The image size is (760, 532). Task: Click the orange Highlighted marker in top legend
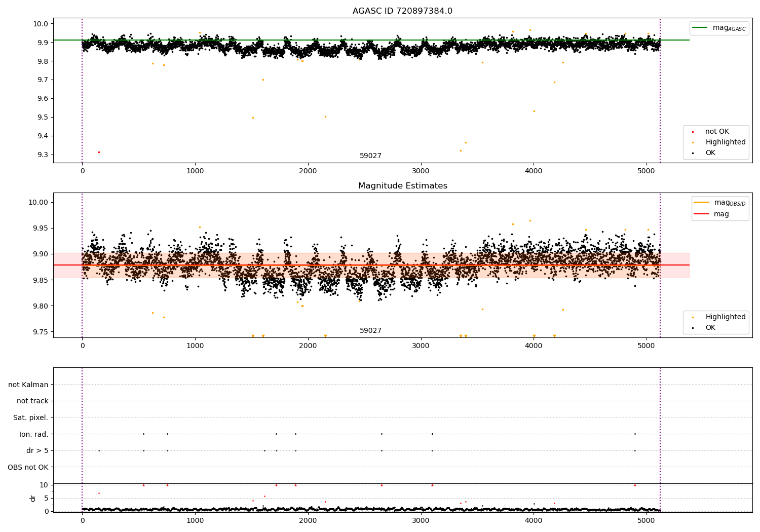point(693,142)
